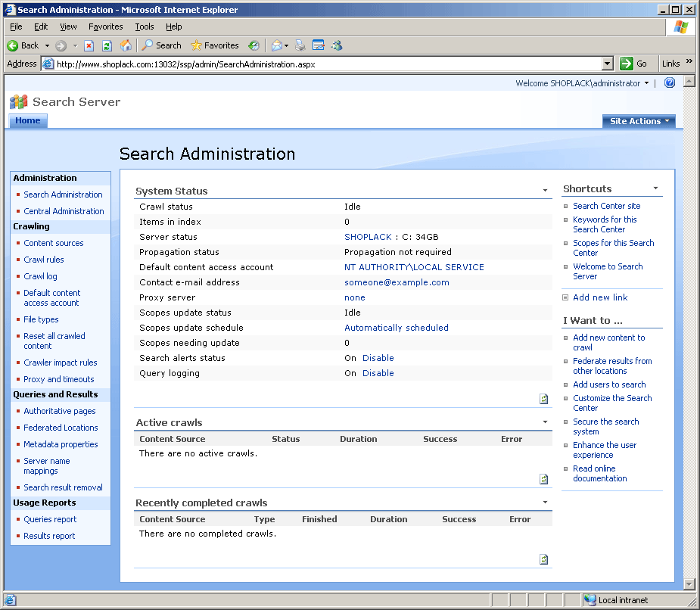Disable Search alerts status

pyautogui.click(x=378, y=358)
